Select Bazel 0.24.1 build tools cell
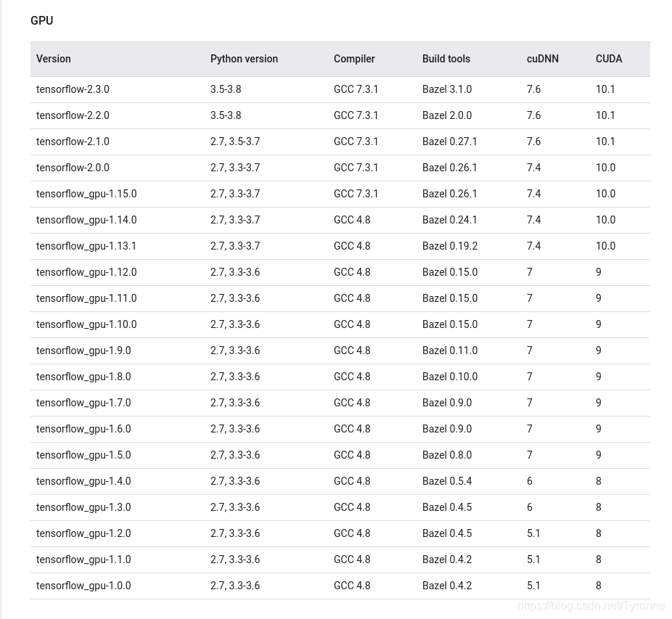Screen dimensions: 672x619 coord(449,220)
